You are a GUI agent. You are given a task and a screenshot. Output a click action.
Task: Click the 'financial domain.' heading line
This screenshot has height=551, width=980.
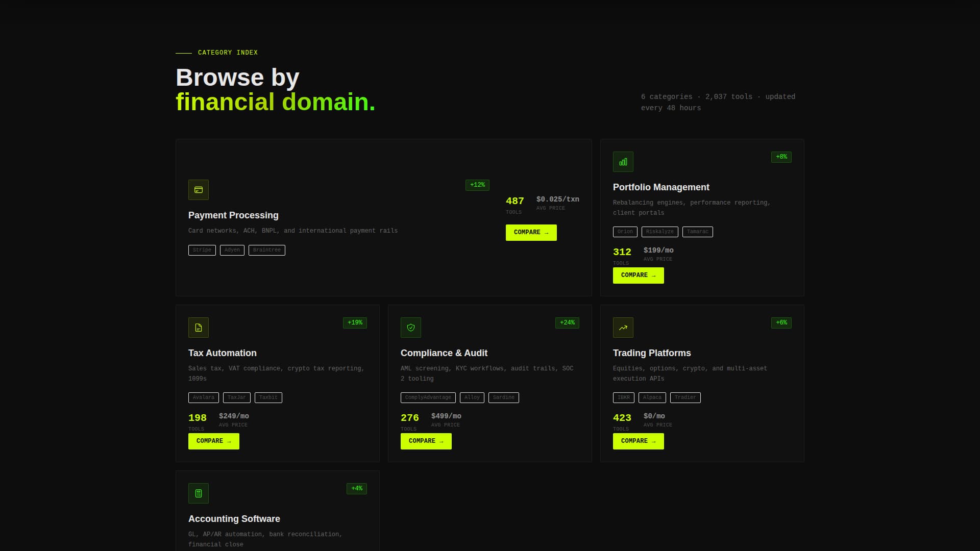coord(276,102)
